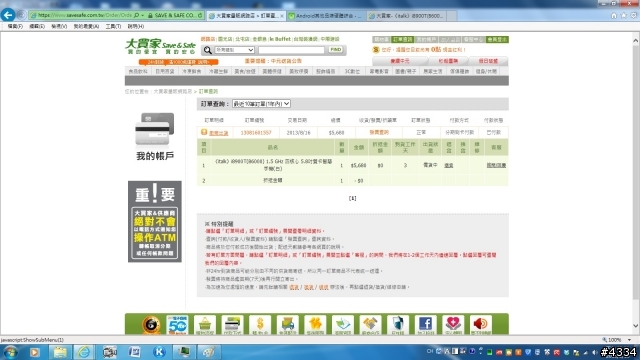Click the site search text field
This screenshot has height=360, width=640.
point(291,50)
